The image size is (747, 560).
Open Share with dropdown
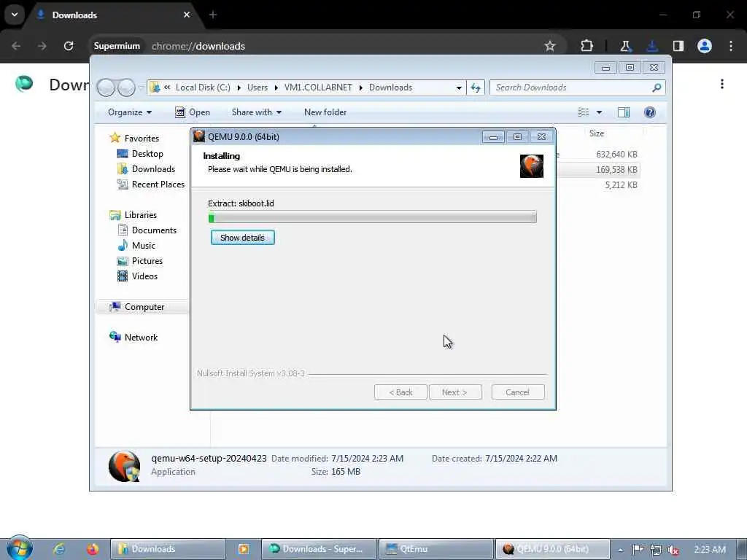click(x=256, y=112)
